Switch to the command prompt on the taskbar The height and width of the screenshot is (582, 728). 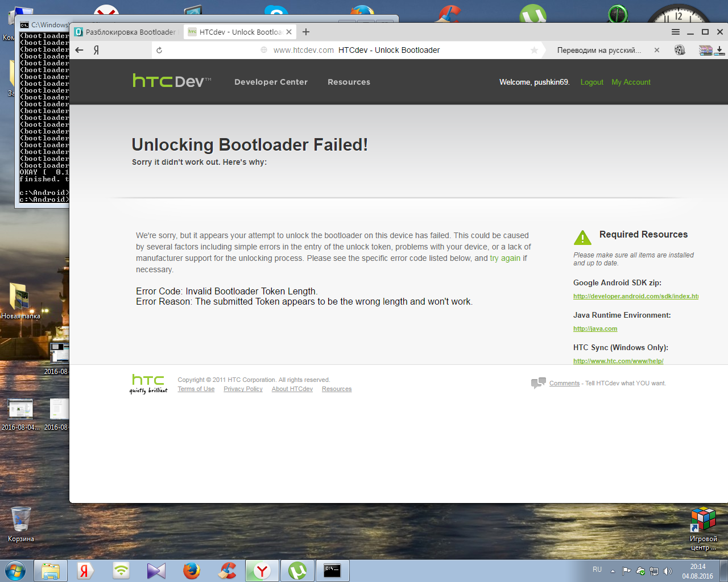[333, 571]
